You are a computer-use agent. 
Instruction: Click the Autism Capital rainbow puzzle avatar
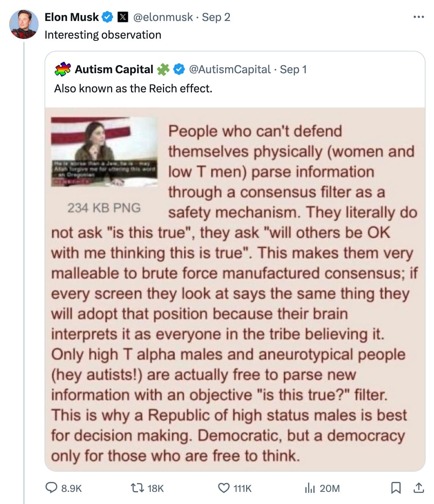click(x=63, y=69)
